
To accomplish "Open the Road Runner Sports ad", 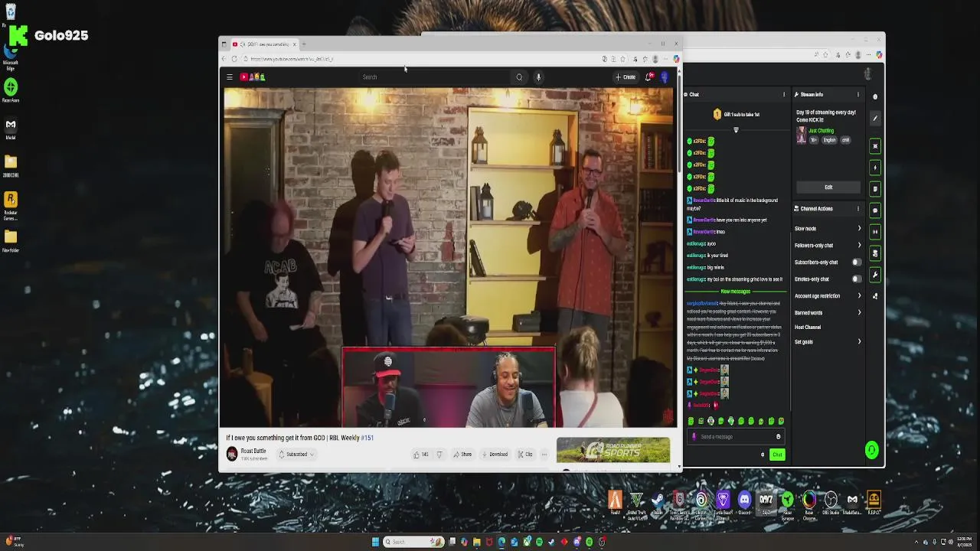I will click(x=613, y=450).
